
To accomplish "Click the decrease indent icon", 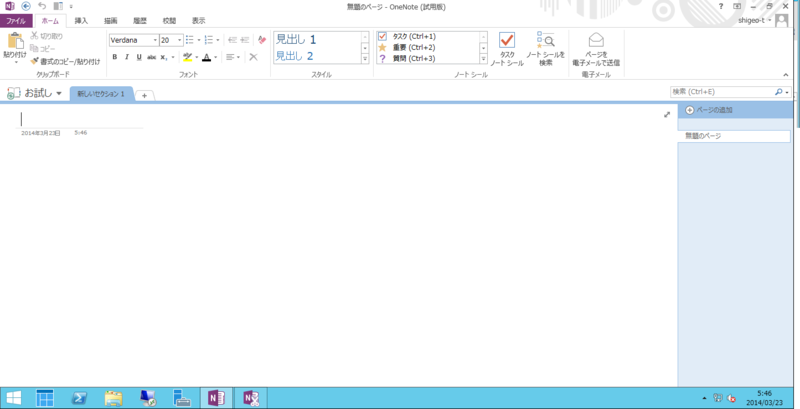I will (x=233, y=40).
